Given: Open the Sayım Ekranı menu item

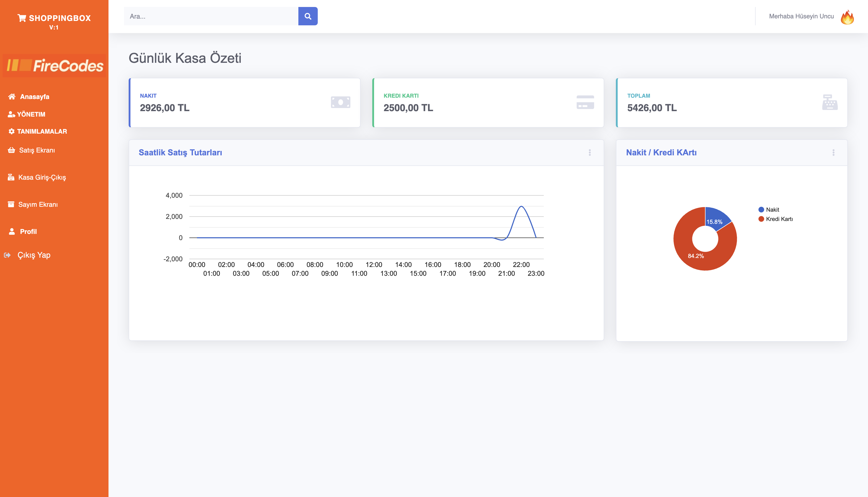Looking at the screenshot, I should click(37, 204).
